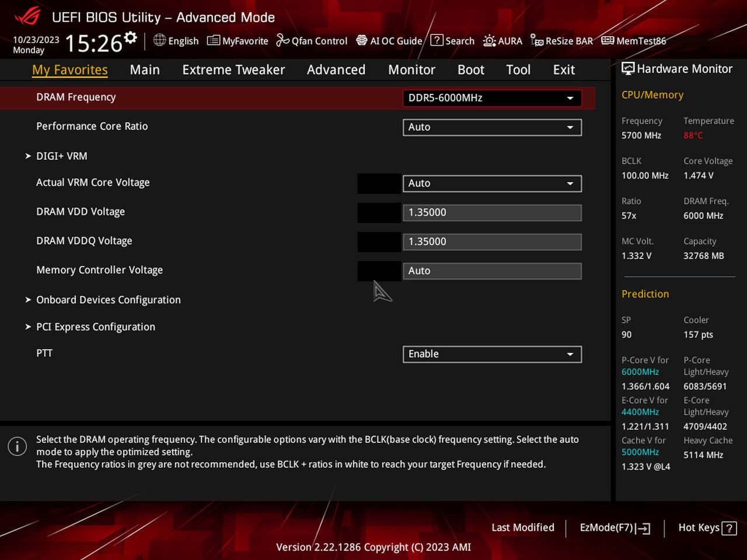Go to the Monitor tab
Screen dimensions: 747x560
[412, 69]
